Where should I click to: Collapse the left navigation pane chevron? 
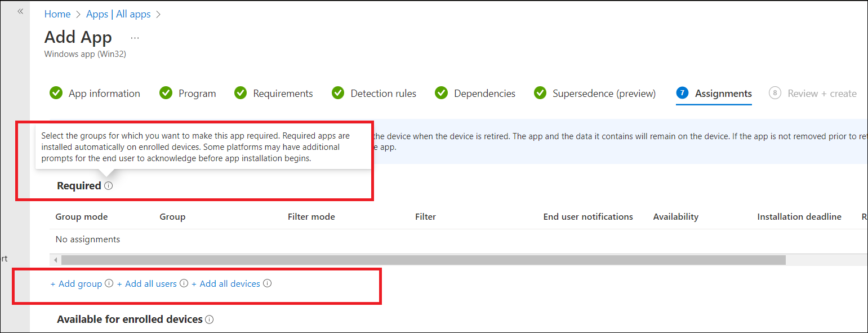[20, 11]
